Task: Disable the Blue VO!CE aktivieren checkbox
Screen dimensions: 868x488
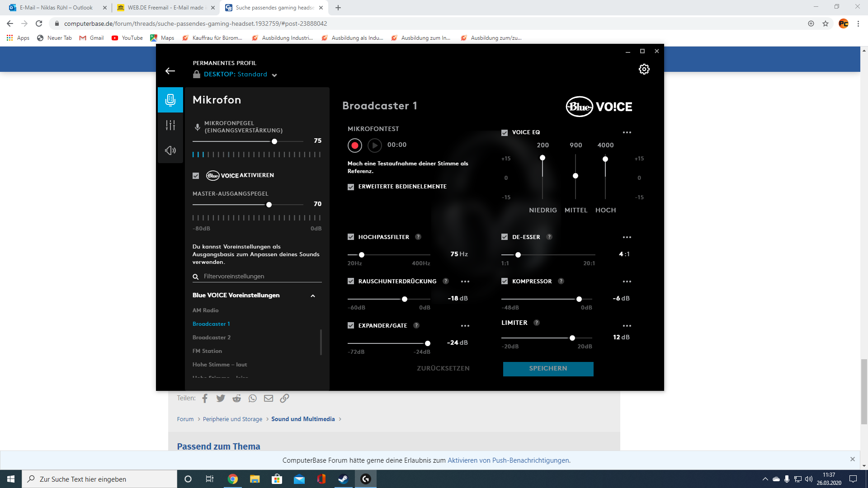Action: 196,176
